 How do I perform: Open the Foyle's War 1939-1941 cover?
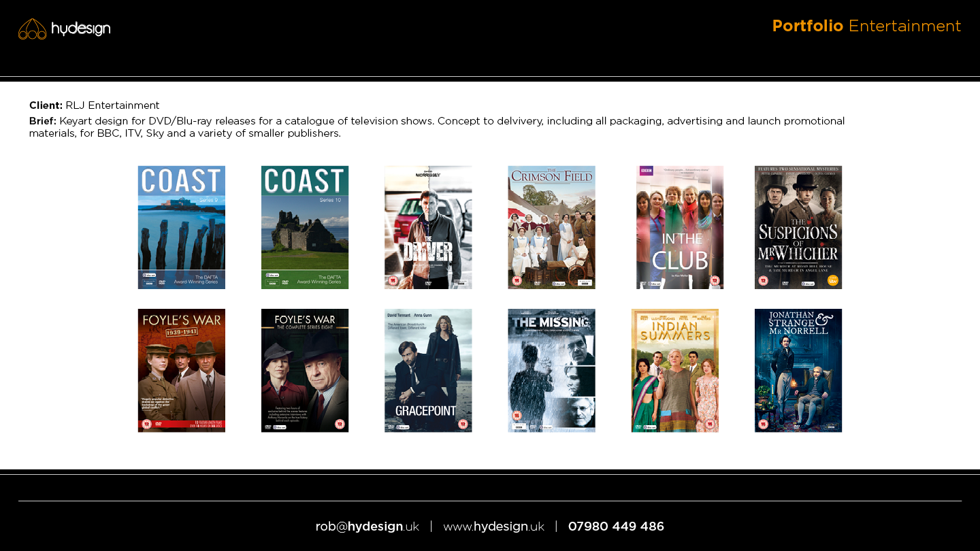coord(181,370)
